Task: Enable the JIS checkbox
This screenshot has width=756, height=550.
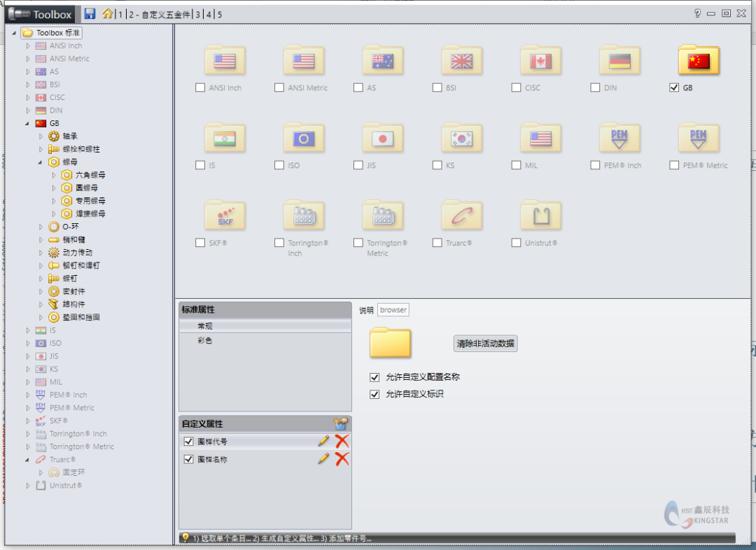Action: tap(358, 165)
